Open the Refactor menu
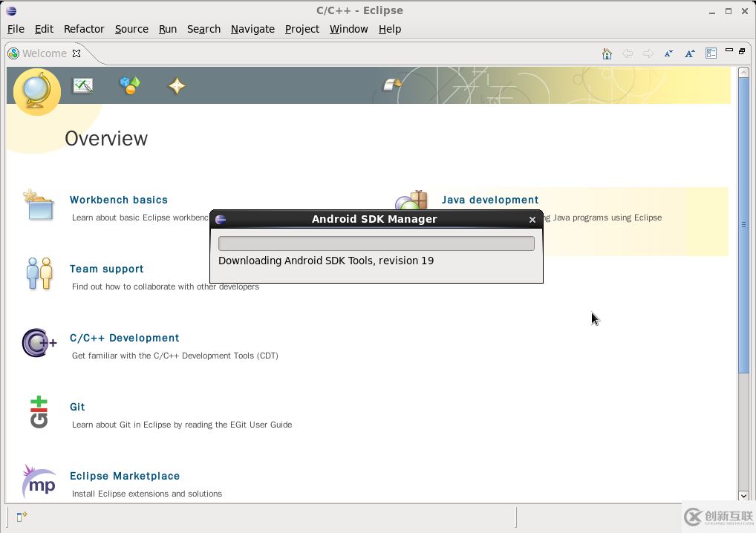The height and width of the screenshot is (533, 756). pos(84,29)
